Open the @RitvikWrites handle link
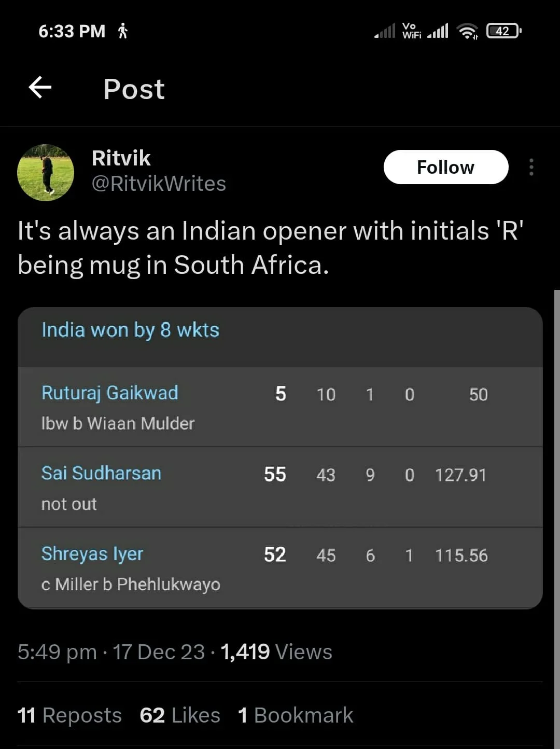The height and width of the screenshot is (749, 560). (159, 184)
